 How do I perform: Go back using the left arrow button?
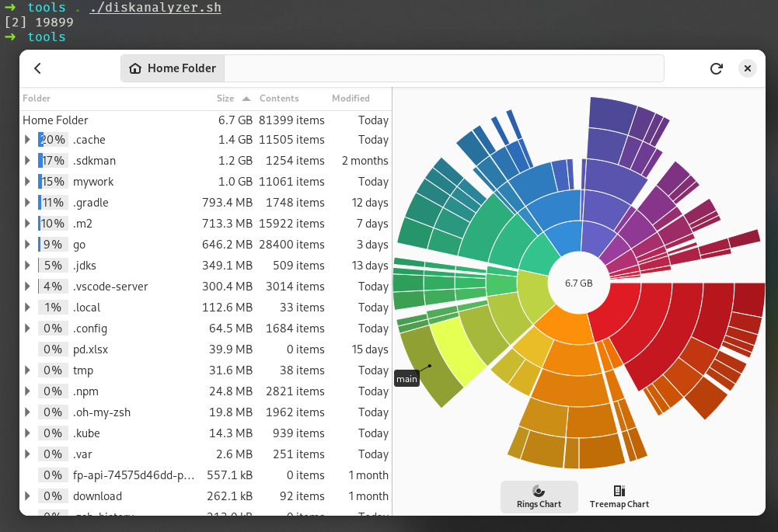click(37, 68)
